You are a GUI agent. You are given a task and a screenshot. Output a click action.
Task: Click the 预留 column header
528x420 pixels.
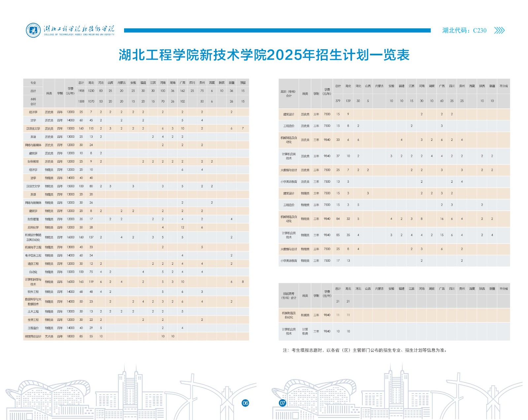tap(243, 83)
